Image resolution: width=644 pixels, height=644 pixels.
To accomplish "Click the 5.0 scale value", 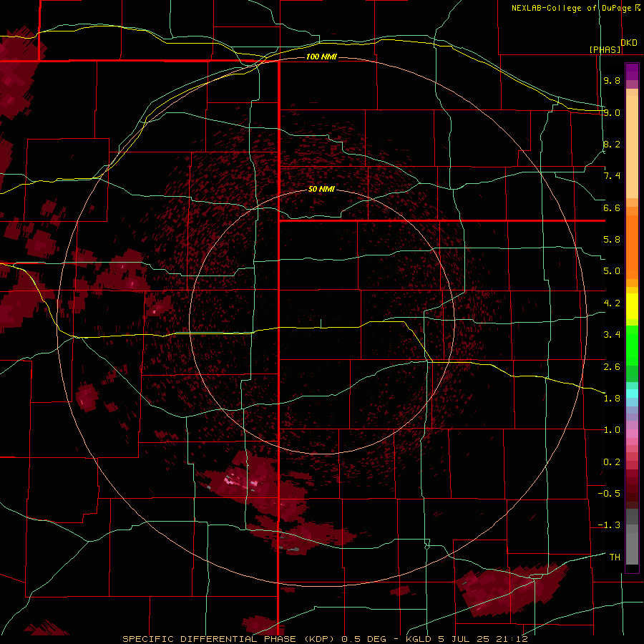I will click(612, 271).
